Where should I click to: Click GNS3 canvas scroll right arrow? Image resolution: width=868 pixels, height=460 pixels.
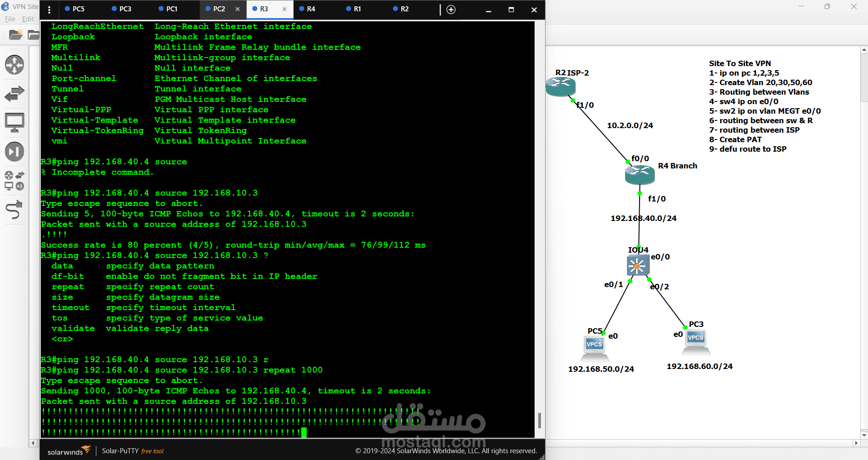(x=856, y=443)
